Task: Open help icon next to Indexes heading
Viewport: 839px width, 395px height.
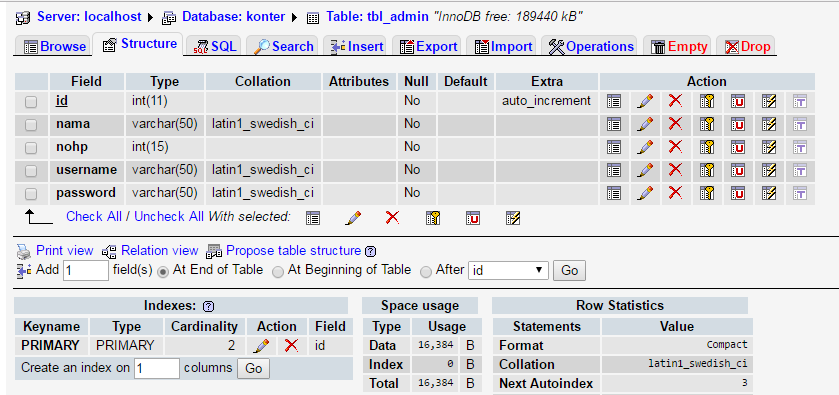Action: click(209, 307)
